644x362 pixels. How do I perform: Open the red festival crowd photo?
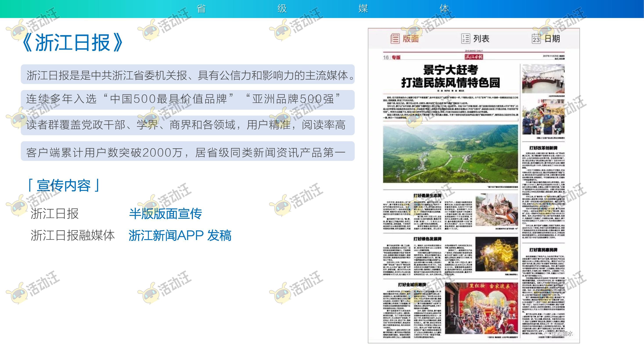pos(482,308)
